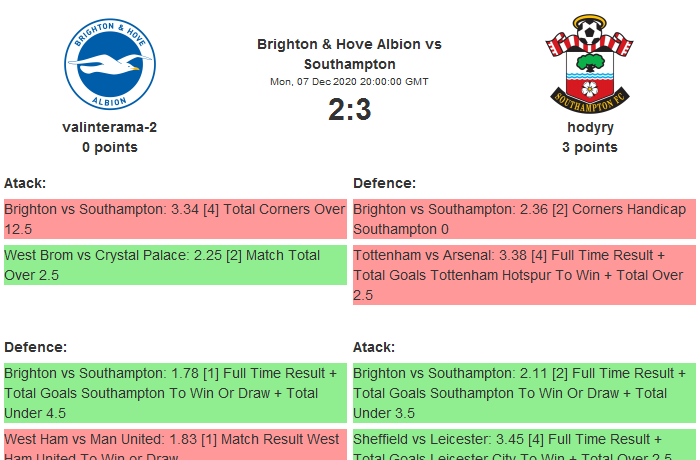
Task: Click the right Defence section heading
Action: 384,183
